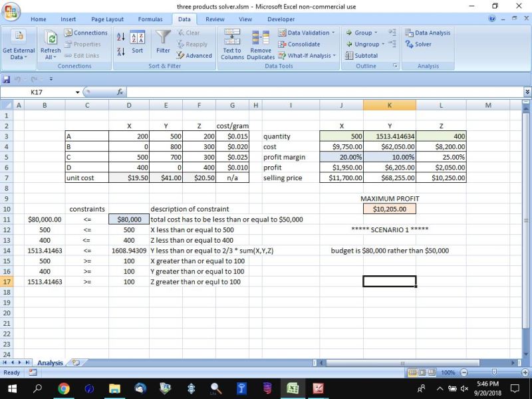The height and width of the screenshot is (399, 532).
Task: Switch to the Insert tab
Action: click(x=68, y=19)
